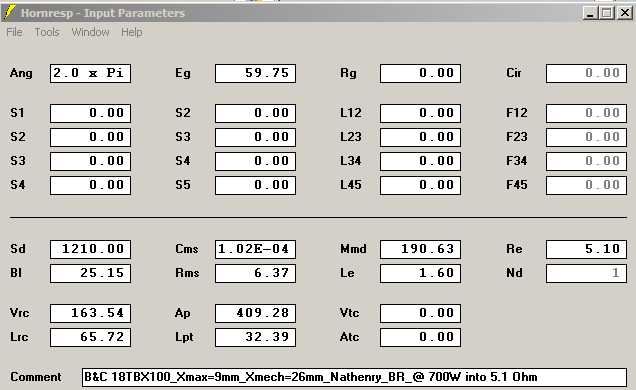Click the greyed F23 field
This screenshot has height=390, width=636.
[587, 137]
